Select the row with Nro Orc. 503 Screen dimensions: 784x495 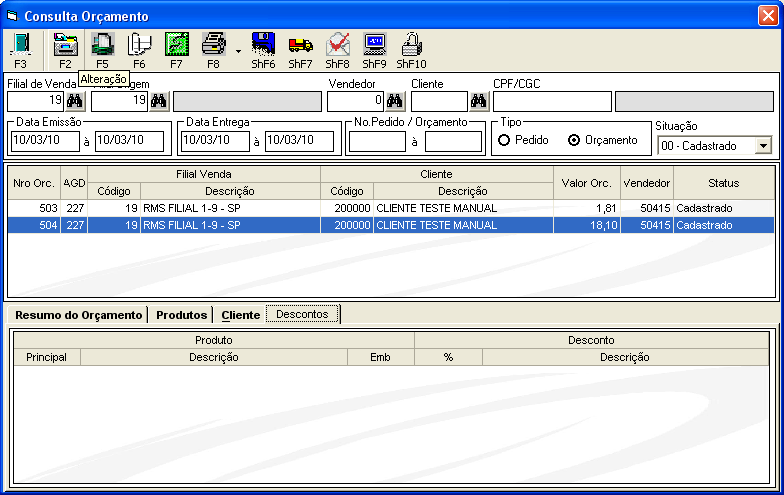click(x=391, y=208)
